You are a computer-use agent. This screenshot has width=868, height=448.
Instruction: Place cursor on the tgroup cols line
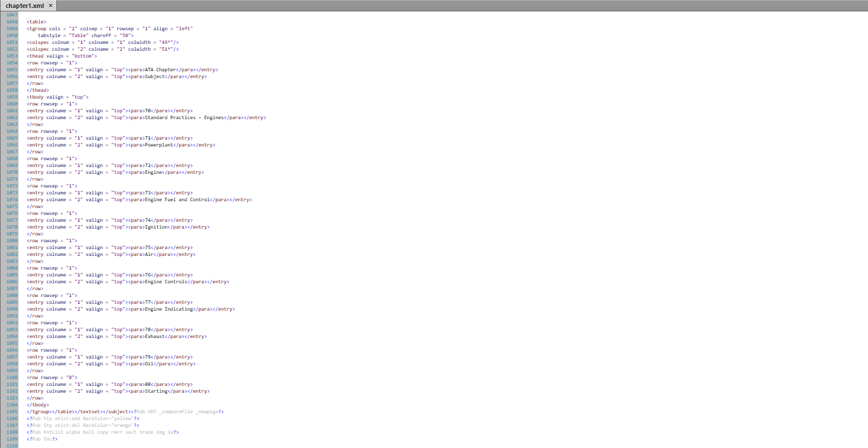[109, 28]
